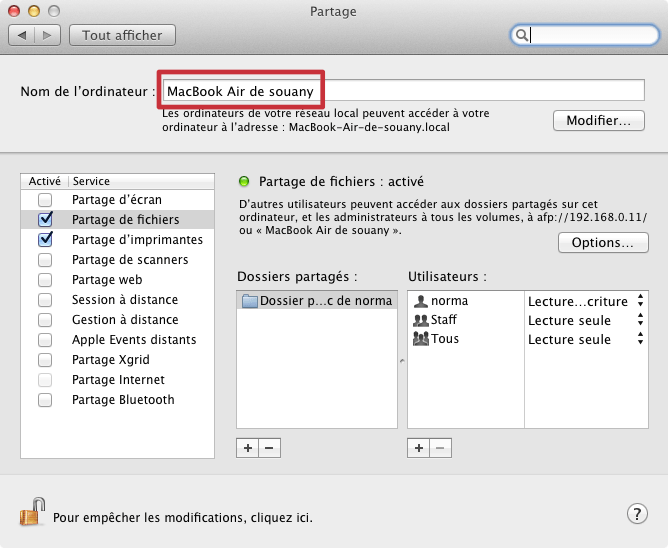Screen dimensions: 668x548
Task: Select the Partage d'écran service row
Action: pyautogui.click(x=118, y=199)
